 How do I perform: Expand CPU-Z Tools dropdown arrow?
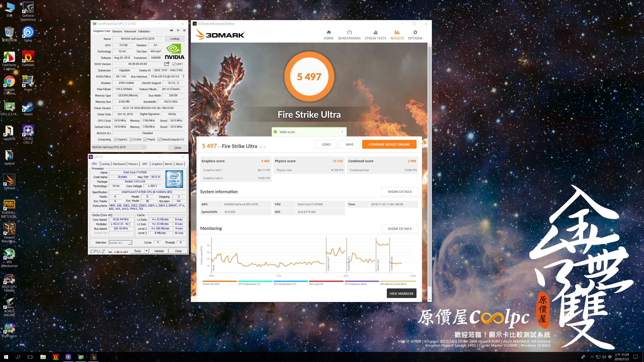tap(147, 251)
